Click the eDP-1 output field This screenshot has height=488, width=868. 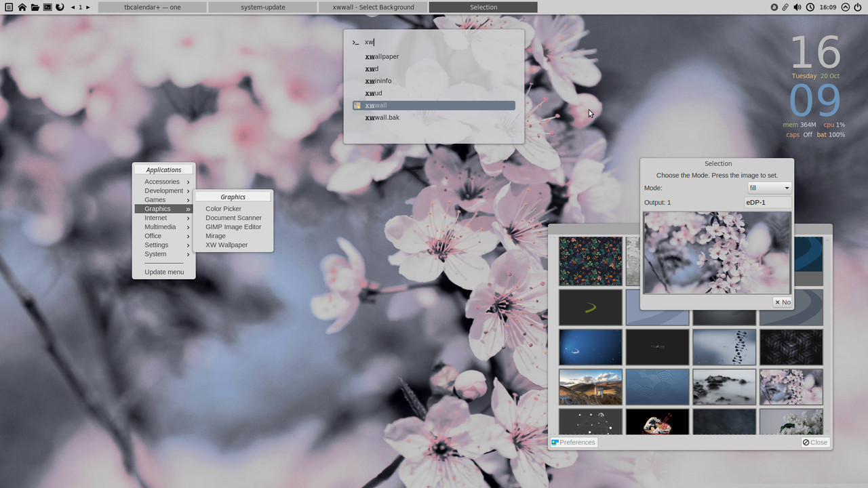(x=768, y=202)
